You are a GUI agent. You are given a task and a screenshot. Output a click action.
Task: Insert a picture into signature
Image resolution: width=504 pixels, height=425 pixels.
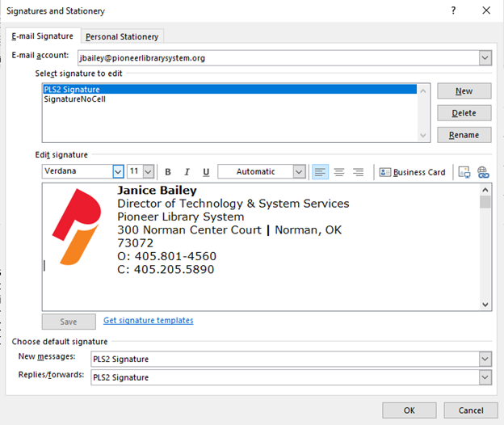[x=464, y=172]
